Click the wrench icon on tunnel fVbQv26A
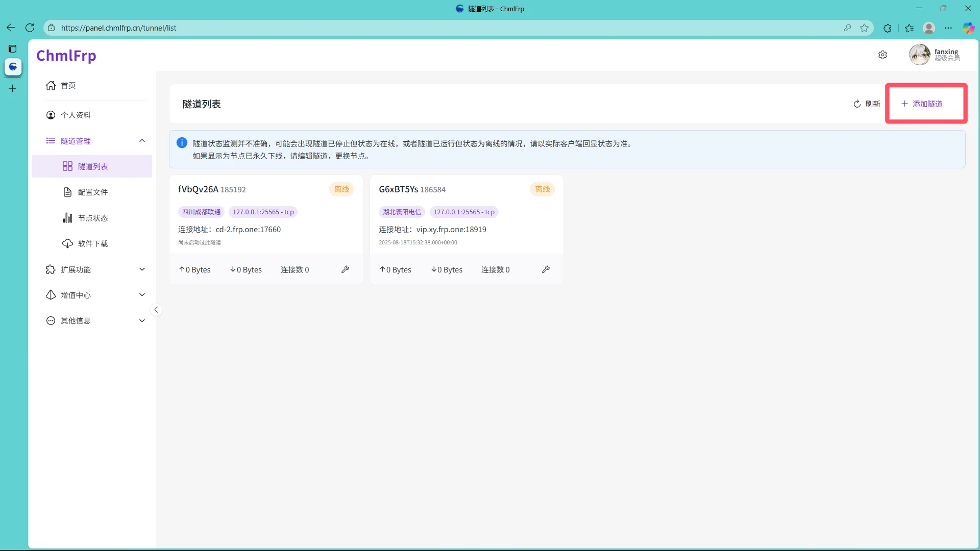This screenshot has width=980, height=551. [346, 269]
